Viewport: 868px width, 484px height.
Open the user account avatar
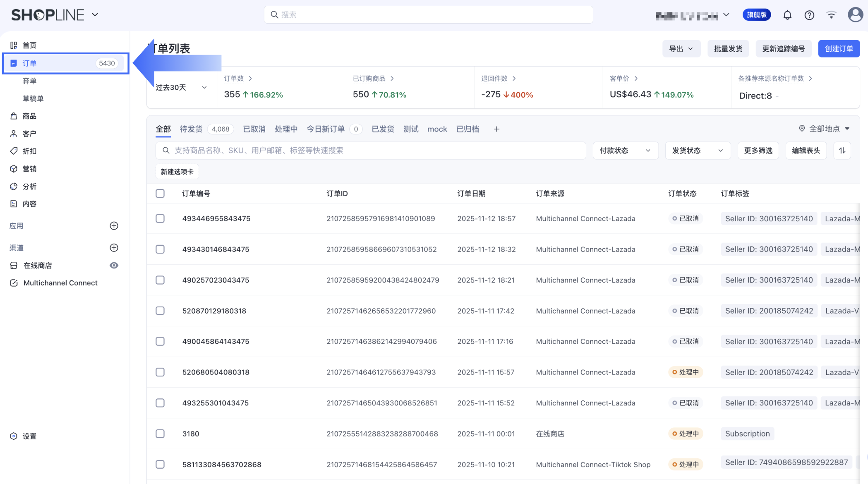point(855,15)
